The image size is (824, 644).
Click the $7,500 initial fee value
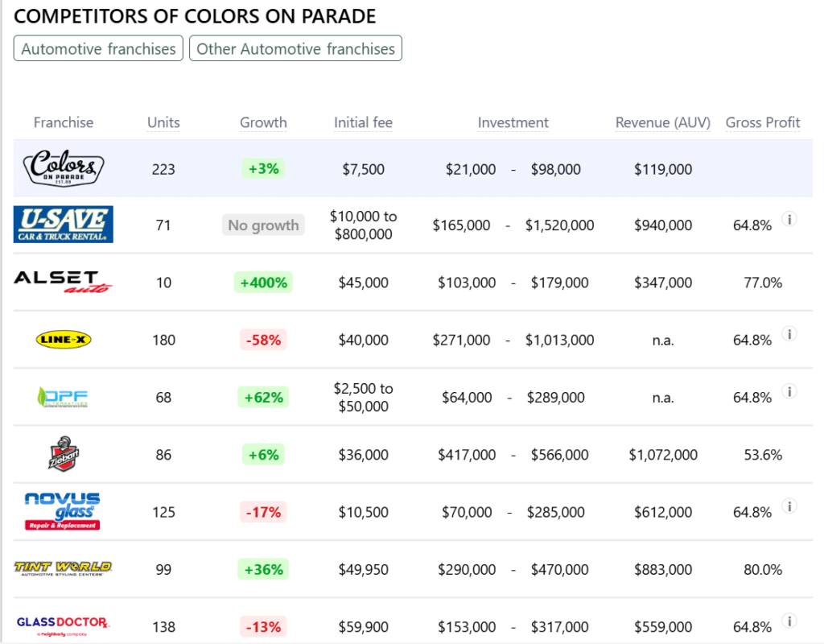tap(363, 169)
